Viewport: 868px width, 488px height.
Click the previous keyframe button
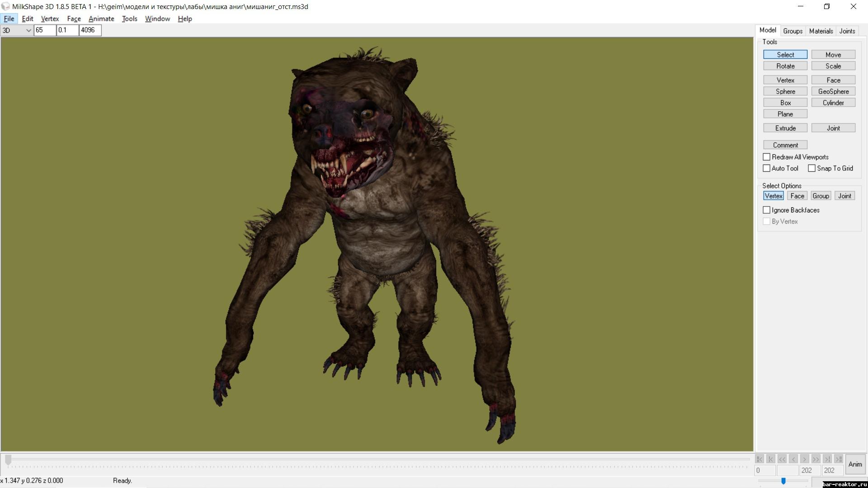pos(771,459)
